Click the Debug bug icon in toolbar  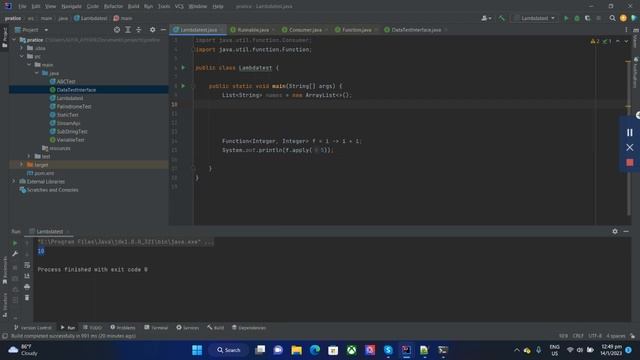coord(577,18)
